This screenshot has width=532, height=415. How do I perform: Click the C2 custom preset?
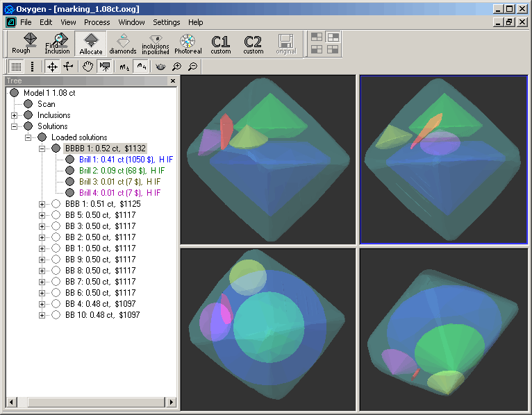[x=253, y=43]
